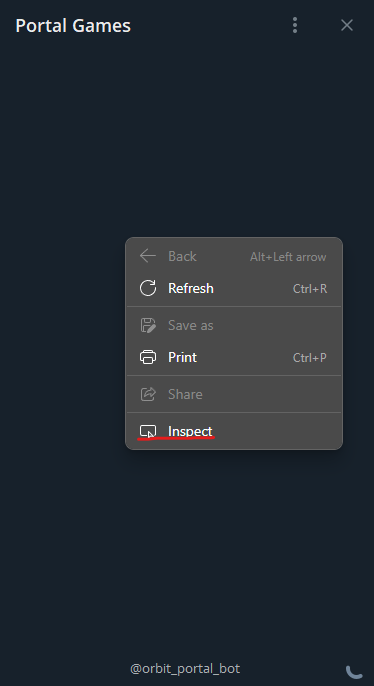Click the printer icon
Screen dimensions: 374x686
148,357
